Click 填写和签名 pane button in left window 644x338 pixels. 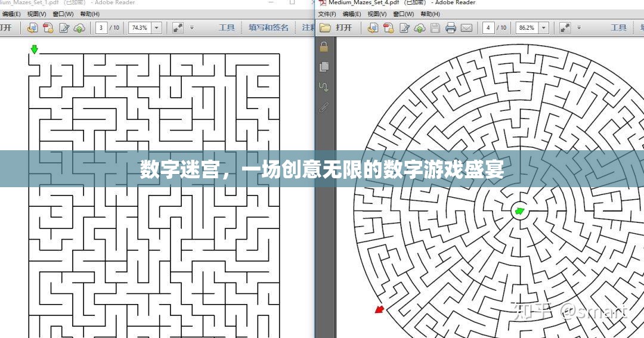[268, 28]
